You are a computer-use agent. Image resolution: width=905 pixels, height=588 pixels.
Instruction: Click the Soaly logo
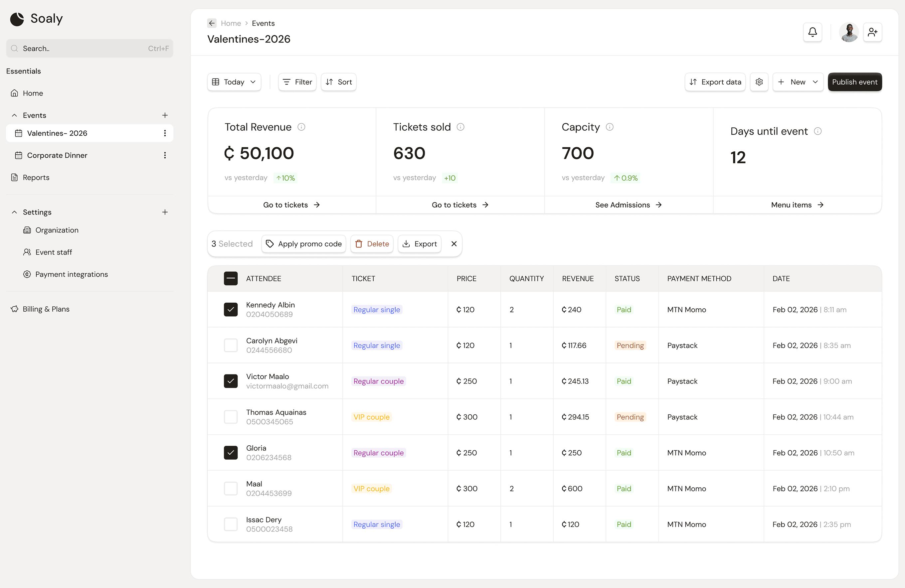pos(37,18)
